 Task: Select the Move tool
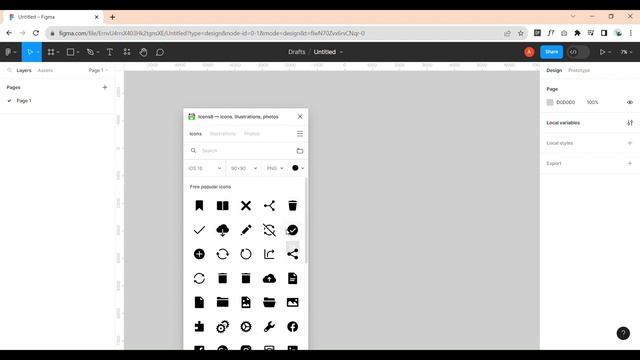point(30,52)
